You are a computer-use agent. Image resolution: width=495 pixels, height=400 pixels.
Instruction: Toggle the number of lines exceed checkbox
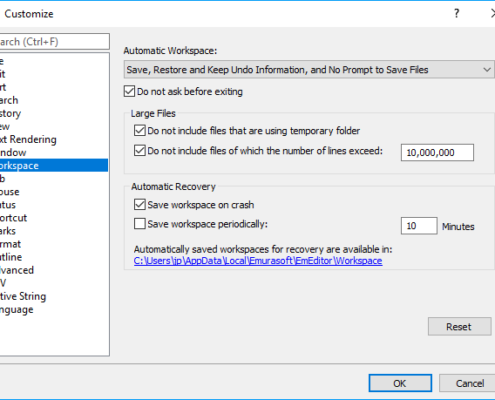pyautogui.click(x=140, y=151)
